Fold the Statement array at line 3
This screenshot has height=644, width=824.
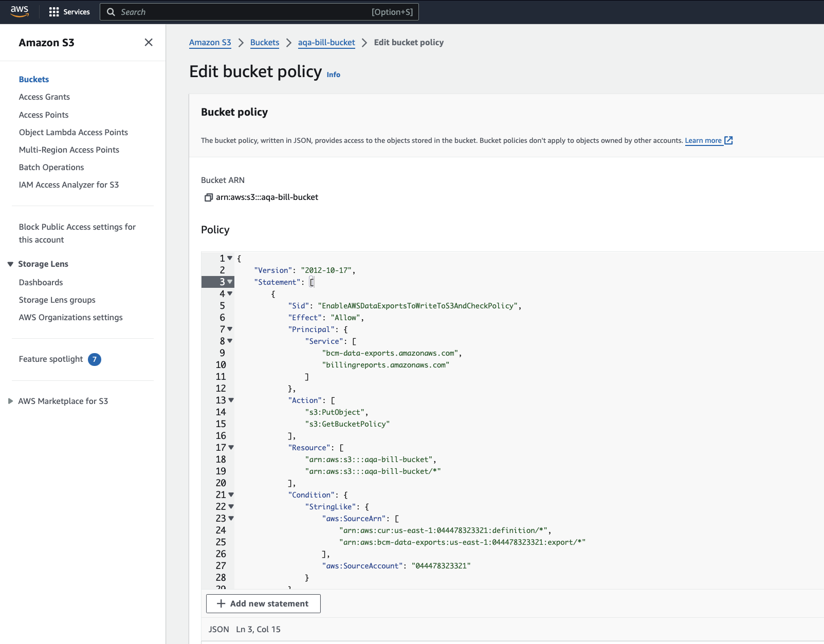pyautogui.click(x=230, y=282)
